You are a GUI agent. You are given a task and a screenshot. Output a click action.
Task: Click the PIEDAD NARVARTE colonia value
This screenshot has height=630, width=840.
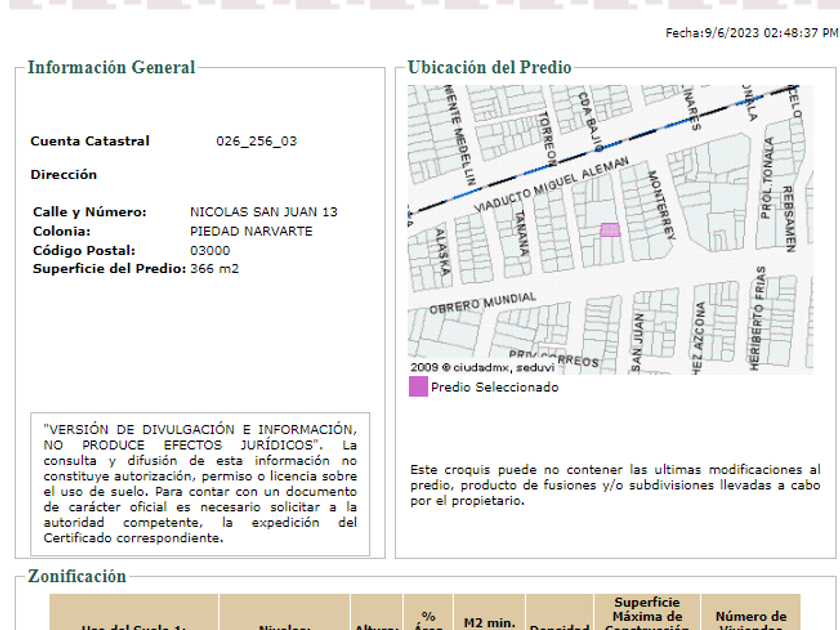coord(251,231)
